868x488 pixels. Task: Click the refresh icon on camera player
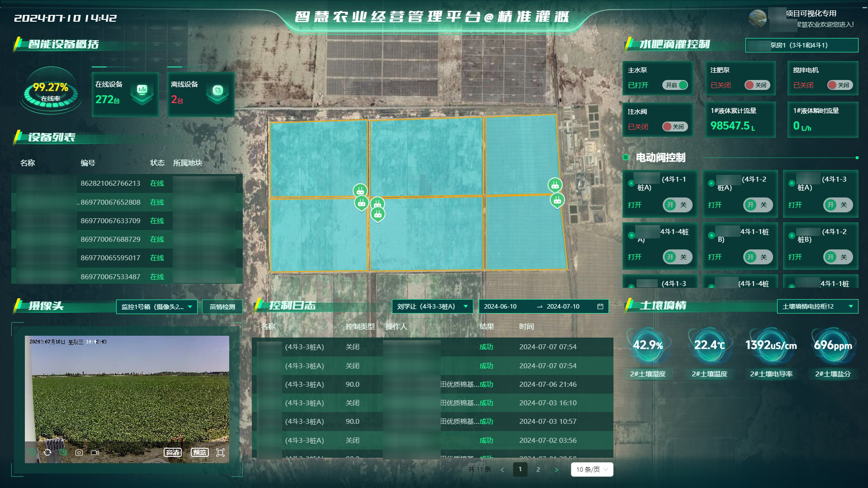pos(47,452)
